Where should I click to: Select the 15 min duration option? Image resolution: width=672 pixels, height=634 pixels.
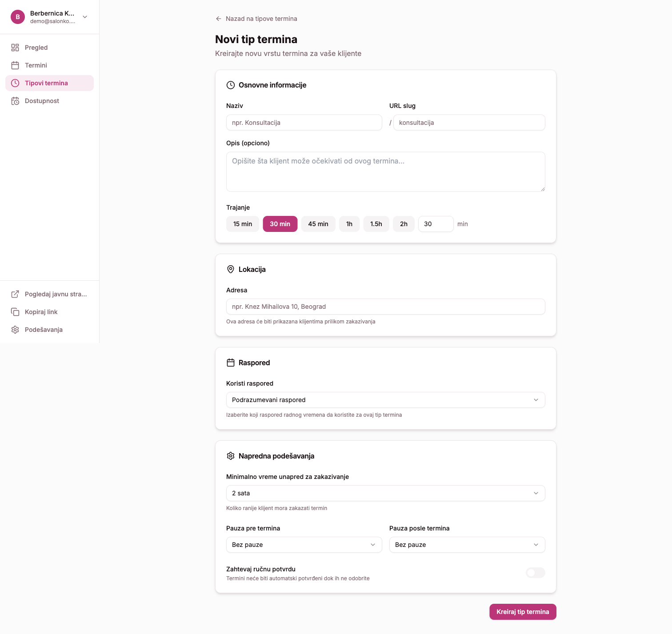pos(243,224)
